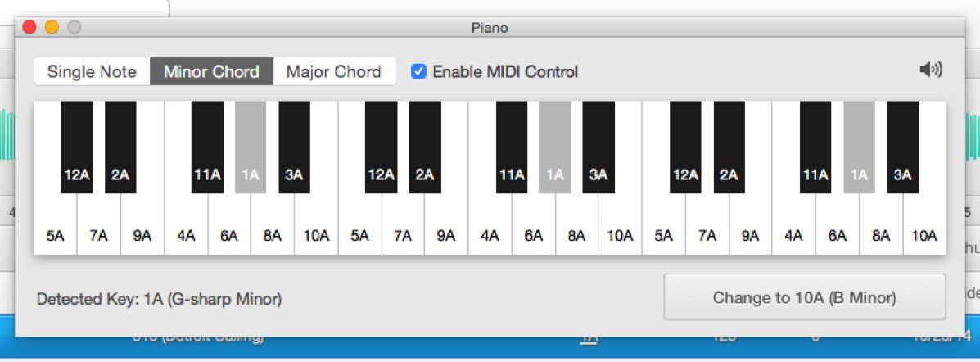Disable the Enable MIDI Control checkbox
Viewport: 980px width, 362px height.
pyautogui.click(x=418, y=71)
